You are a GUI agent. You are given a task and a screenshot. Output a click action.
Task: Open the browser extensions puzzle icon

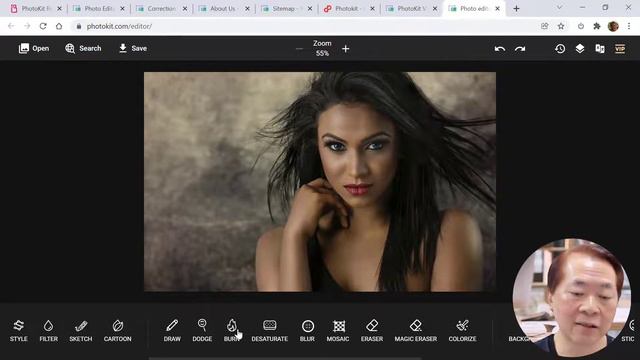pos(597,26)
